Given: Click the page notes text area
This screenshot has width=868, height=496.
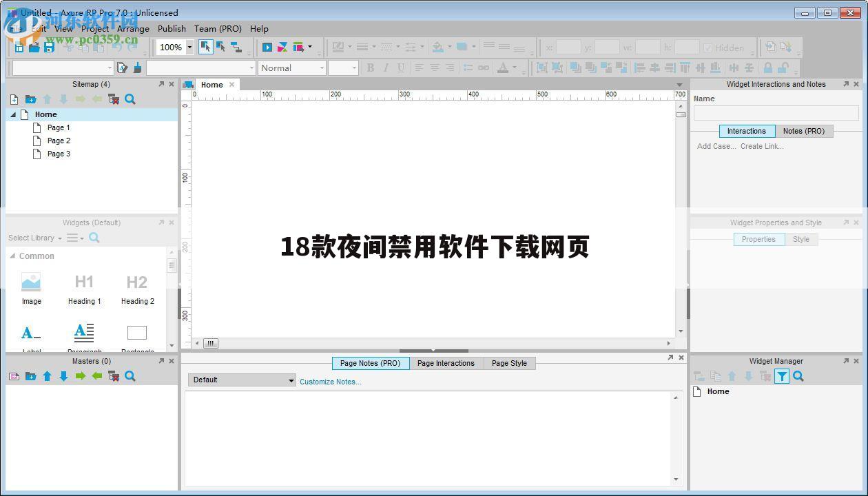Looking at the screenshot, I should (x=428, y=438).
